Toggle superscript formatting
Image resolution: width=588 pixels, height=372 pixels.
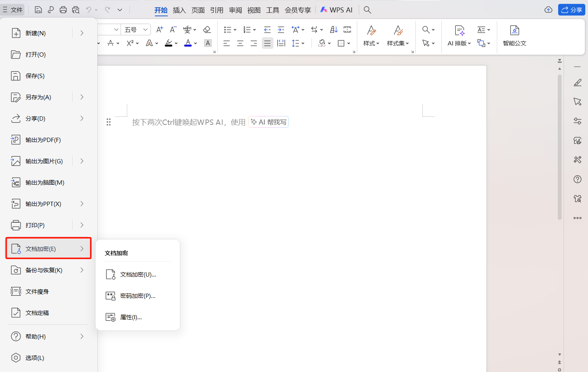point(130,43)
